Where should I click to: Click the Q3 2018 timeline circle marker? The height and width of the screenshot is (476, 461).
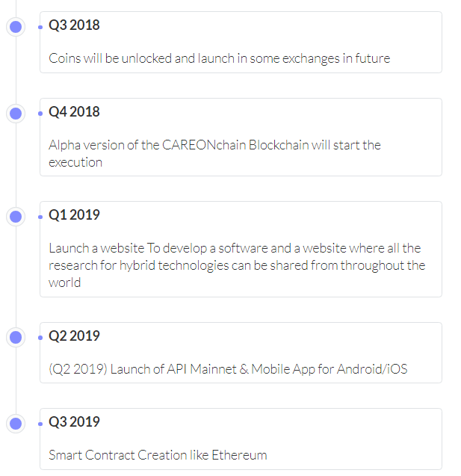pyautogui.click(x=16, y=27)
